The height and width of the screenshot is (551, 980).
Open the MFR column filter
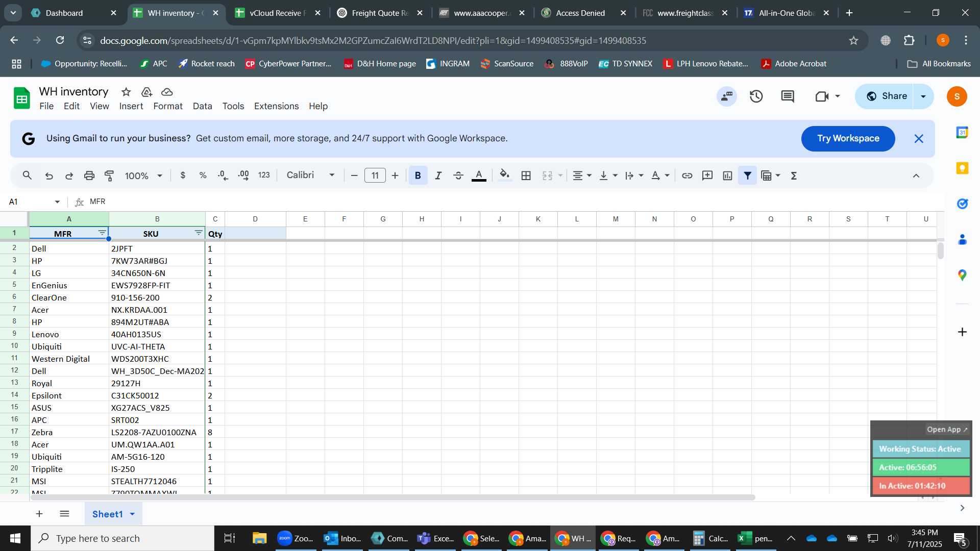(102, 233)
